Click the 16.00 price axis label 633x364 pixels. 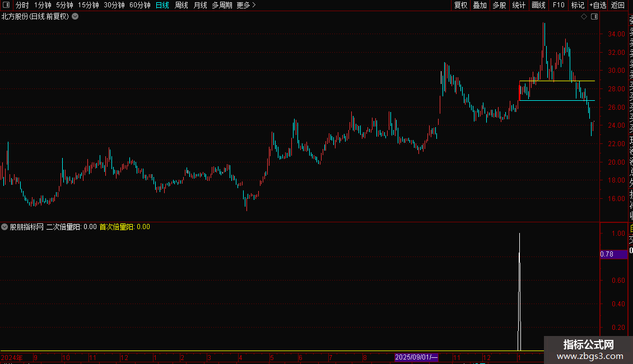point(616,199)
